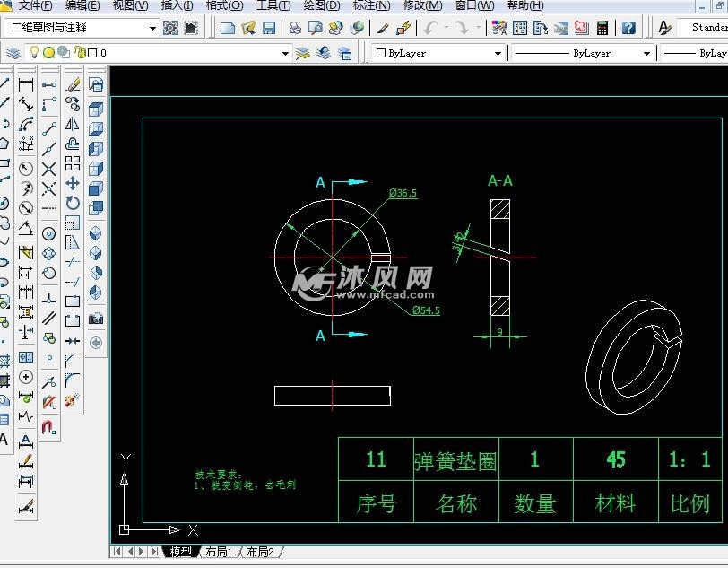Click the first-tab navigation arrow button

(x=117, y=552)
